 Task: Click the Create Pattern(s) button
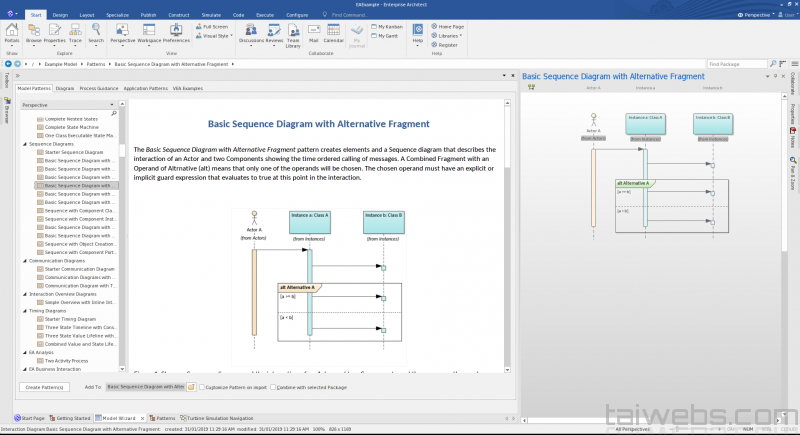click(x=46, y=386)
